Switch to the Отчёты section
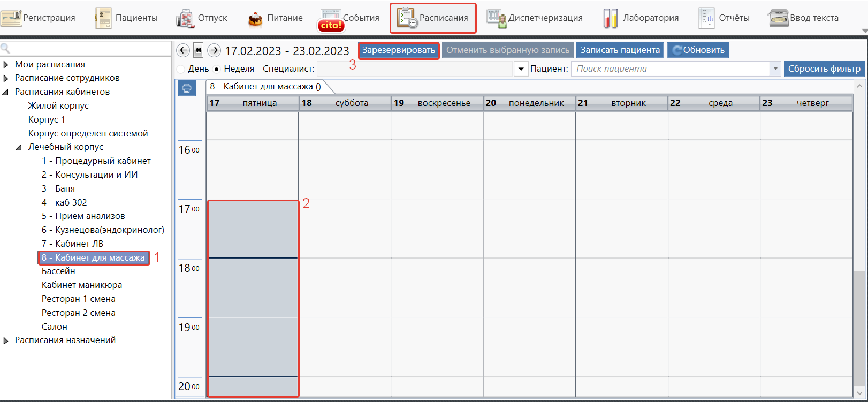Screen dimensions: 868x402 [724, 18]
